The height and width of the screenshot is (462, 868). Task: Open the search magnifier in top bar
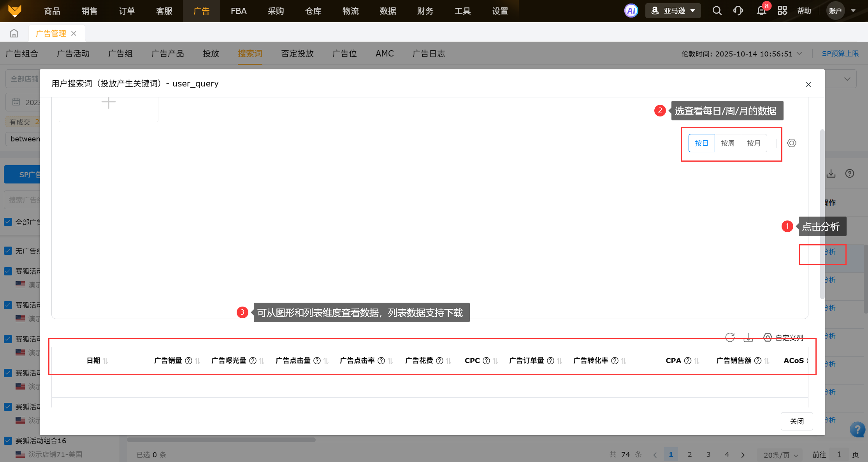(717, 11)
